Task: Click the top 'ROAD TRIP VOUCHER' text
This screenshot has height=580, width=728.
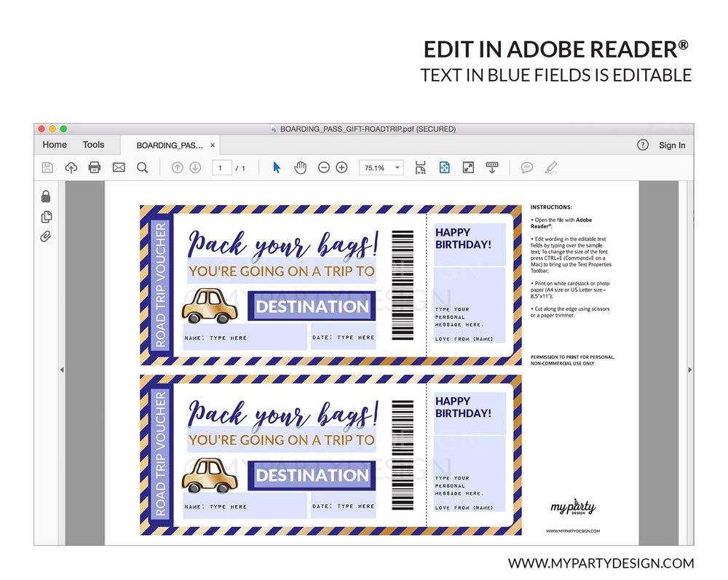Action: [161, 285]
